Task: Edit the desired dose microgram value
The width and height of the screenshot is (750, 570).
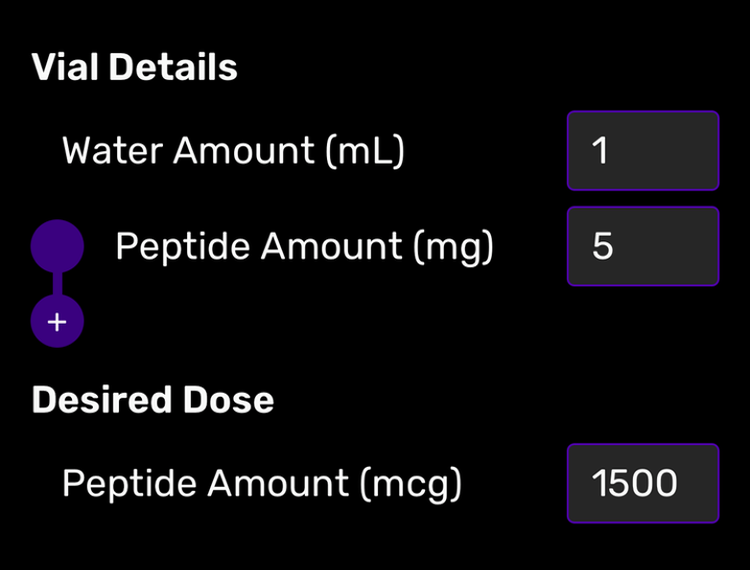Action: click(x=643, y=484)
